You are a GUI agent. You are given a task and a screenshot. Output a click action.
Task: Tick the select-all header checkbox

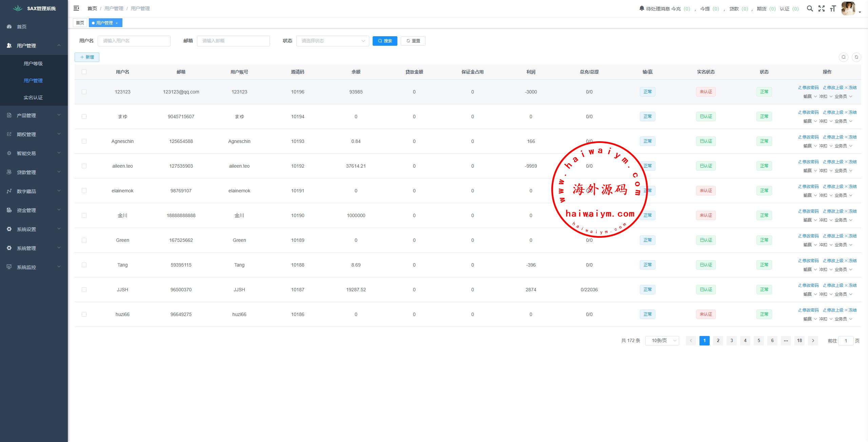point(84,72)
